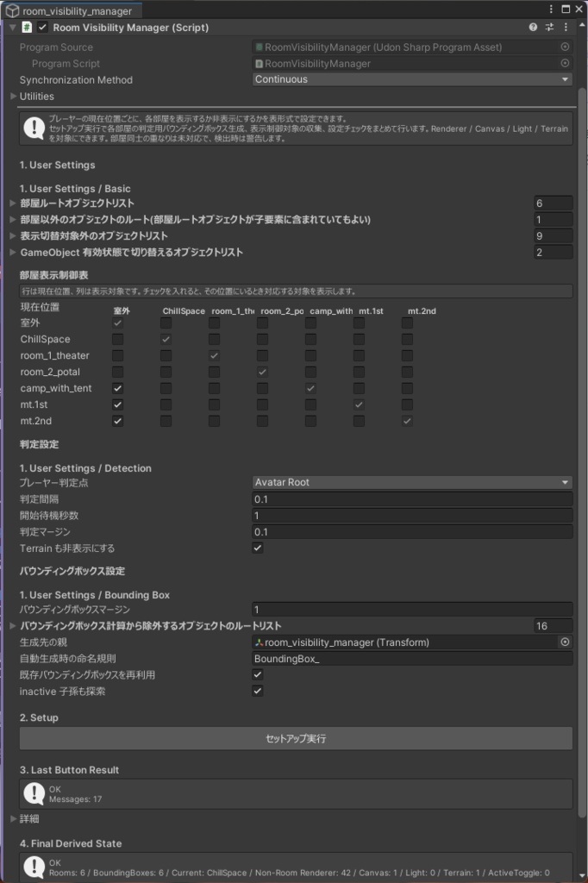Click the object picker on Program Source field
This screenshot has width=588, height=883.
566,47
